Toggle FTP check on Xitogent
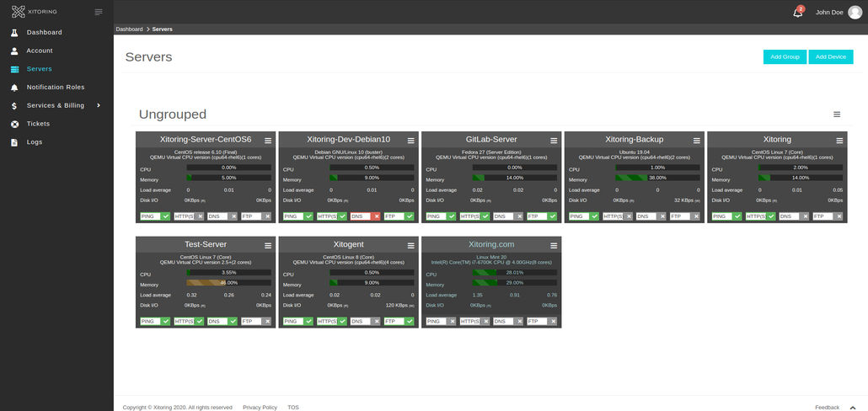Screen dimensions: 868x411 [x=399, y=322]
